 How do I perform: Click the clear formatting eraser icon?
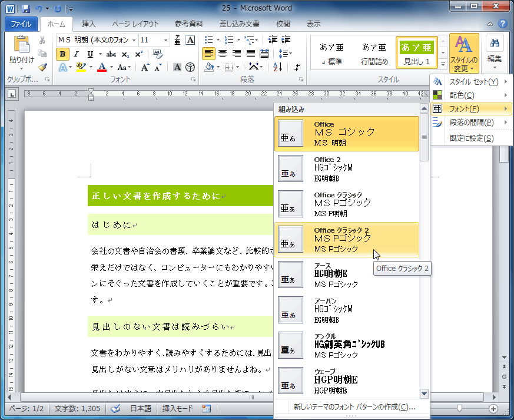click(x=158, y=54)
